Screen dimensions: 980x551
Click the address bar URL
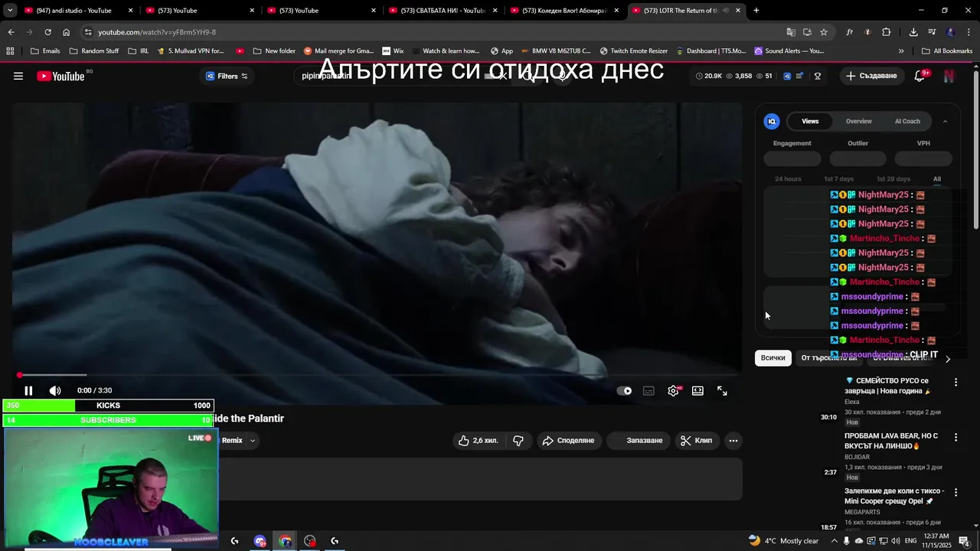[x=157, y=32]
